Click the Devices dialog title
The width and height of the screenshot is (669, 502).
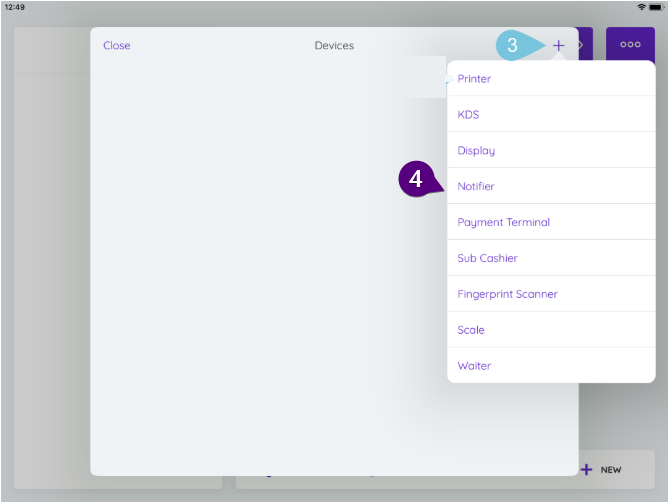click(334, 45)
